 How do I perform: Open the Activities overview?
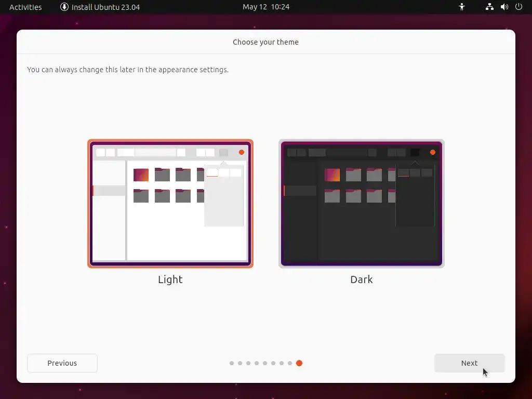coord(25,7)
